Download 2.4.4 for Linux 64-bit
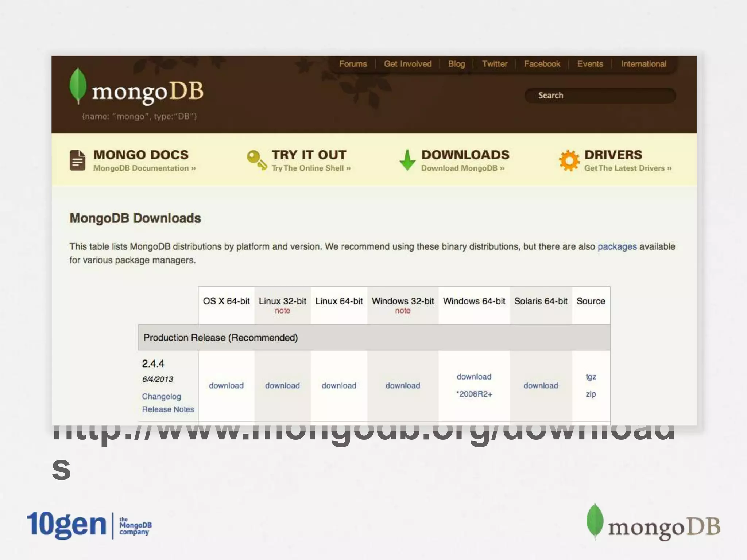This screenshot has height=560, width=747. click(x=339, y=386)
